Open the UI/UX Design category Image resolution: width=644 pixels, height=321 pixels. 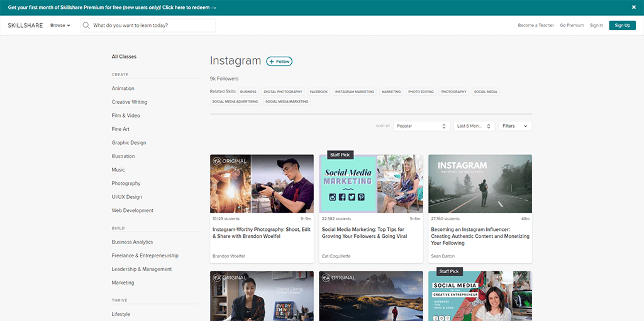tap(126, 197)
